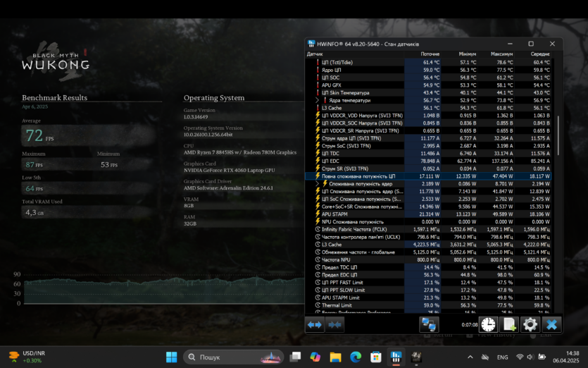Select the Ядро ЦП sensor row
The height and width of the screenshot is (368, 588).
click(428, 70)
